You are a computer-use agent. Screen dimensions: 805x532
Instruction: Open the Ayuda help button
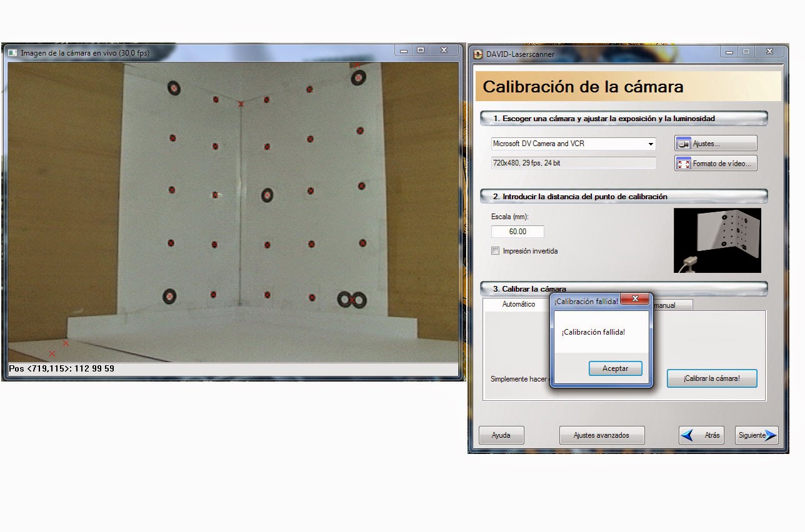[501, 435]
